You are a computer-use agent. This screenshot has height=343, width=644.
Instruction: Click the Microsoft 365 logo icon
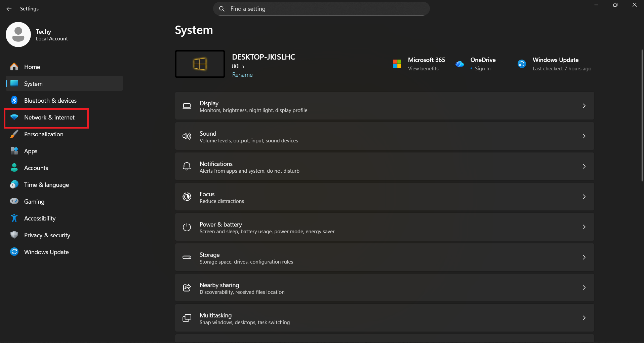(x=397, y=64)
